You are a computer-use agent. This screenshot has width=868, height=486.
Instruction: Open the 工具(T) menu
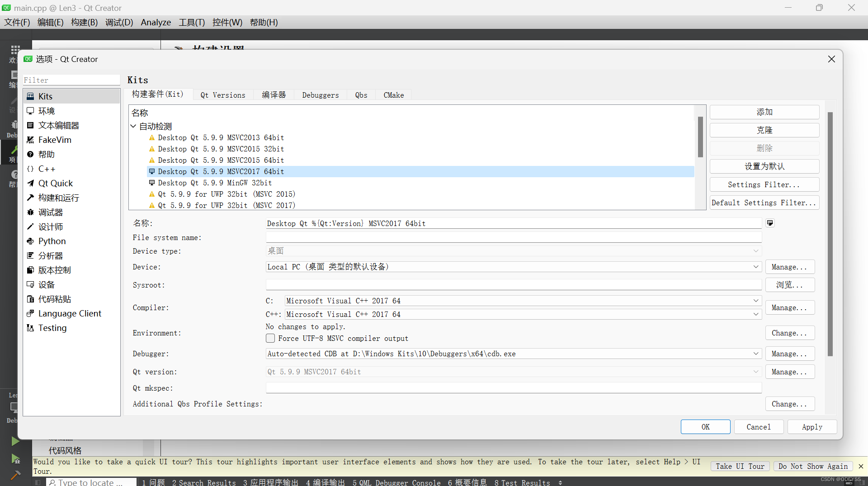click(x=192, y=22)
